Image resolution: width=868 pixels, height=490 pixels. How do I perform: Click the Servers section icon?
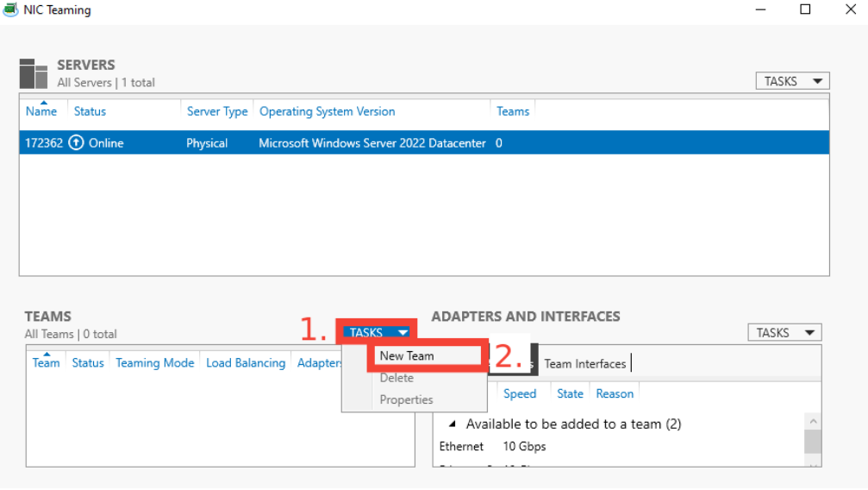34,73
